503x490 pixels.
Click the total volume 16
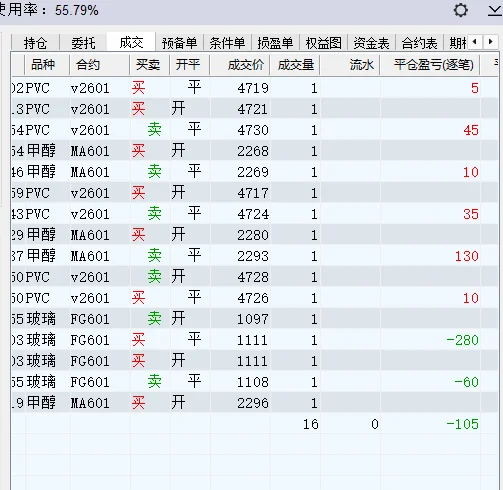tap(311, 424)
